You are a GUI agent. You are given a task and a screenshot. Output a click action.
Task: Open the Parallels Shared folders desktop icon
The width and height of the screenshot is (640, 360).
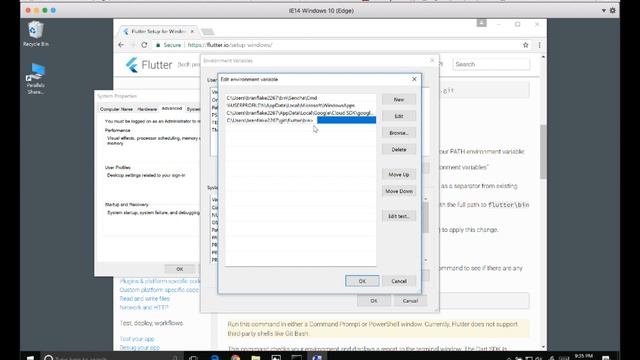(x=36, y=79)
